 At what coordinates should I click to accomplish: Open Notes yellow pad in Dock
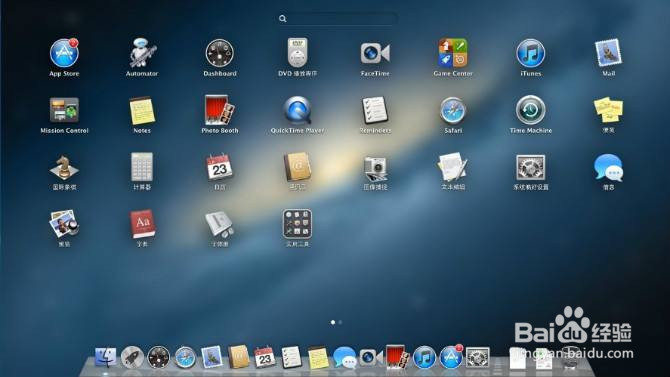(x=318, y=357)
